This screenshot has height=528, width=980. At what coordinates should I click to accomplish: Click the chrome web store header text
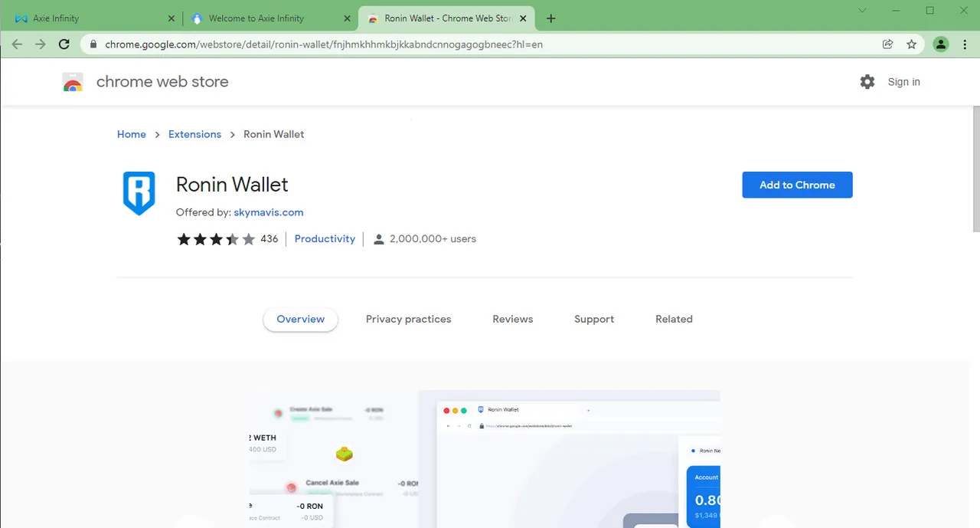click(162, 82)
